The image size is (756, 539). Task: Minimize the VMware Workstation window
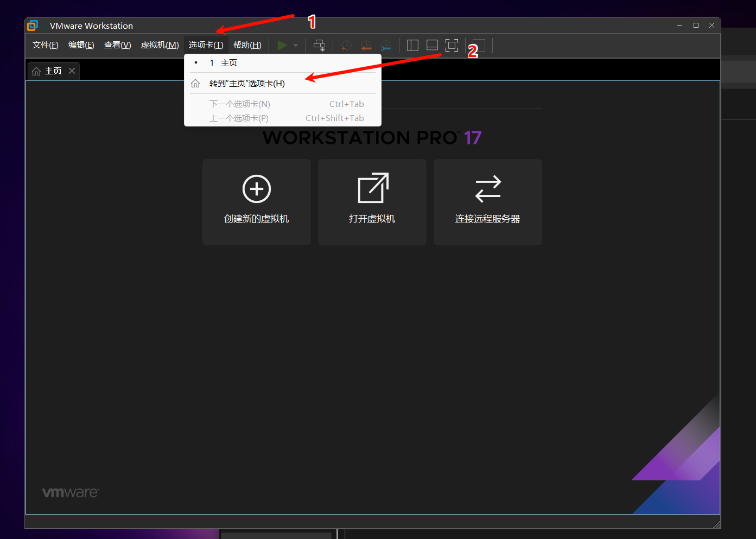click(x=679, y=26)
